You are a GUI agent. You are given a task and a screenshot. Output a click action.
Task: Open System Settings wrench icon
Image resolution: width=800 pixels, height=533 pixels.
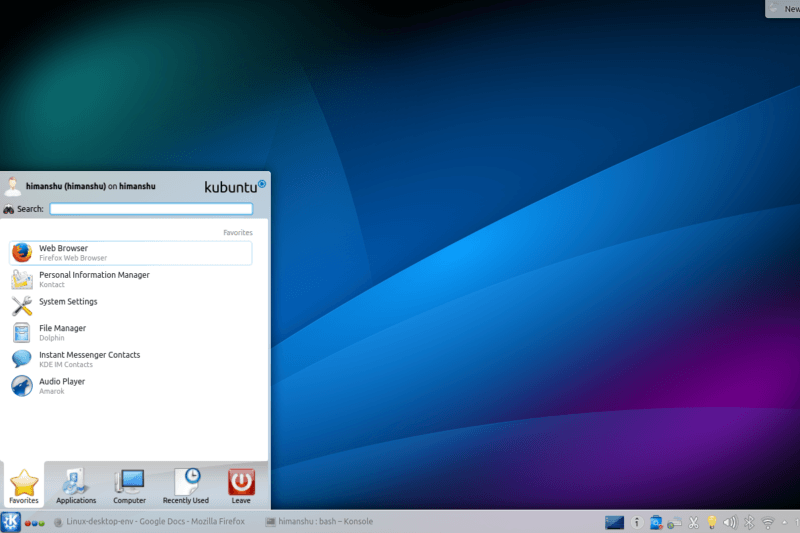(22, 306)
